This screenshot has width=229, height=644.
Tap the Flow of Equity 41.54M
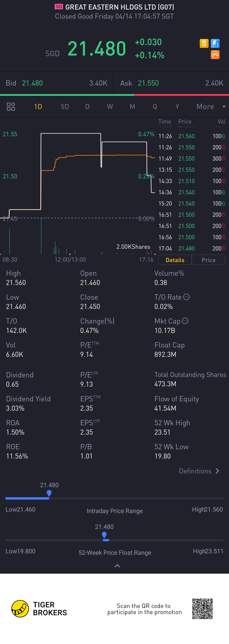click(165, 408)
